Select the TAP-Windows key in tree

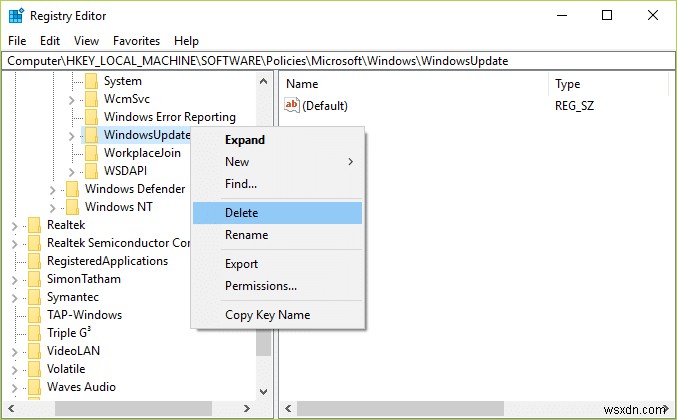click(84, 315)
